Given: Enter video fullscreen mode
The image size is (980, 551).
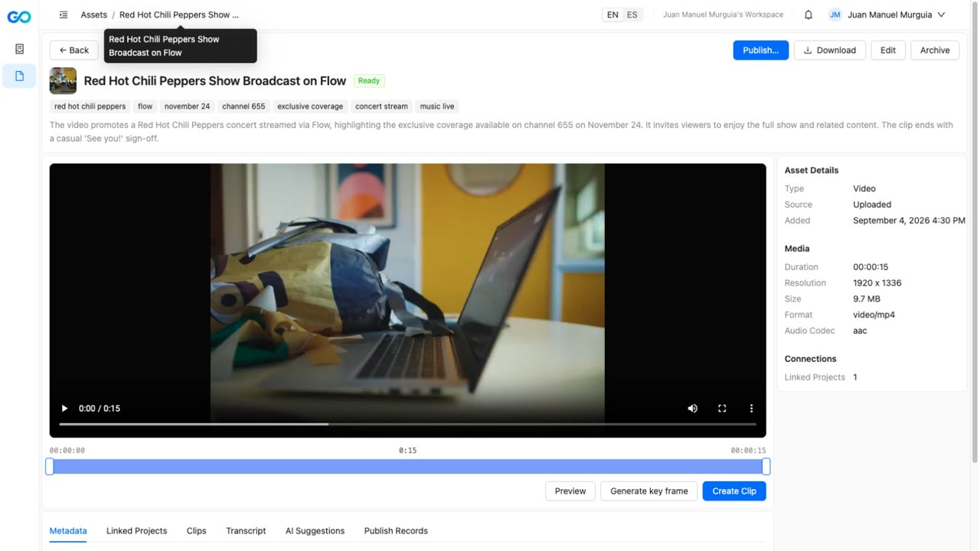Looking at the screenshot, I should pos(722,409).
